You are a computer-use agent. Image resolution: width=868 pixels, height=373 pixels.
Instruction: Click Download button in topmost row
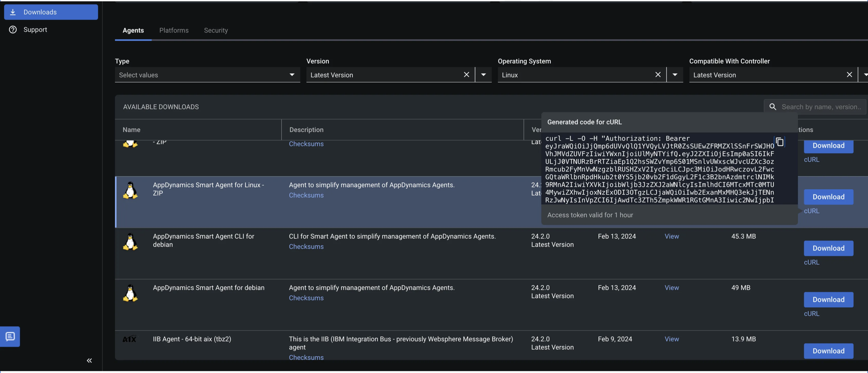point(828,146)
